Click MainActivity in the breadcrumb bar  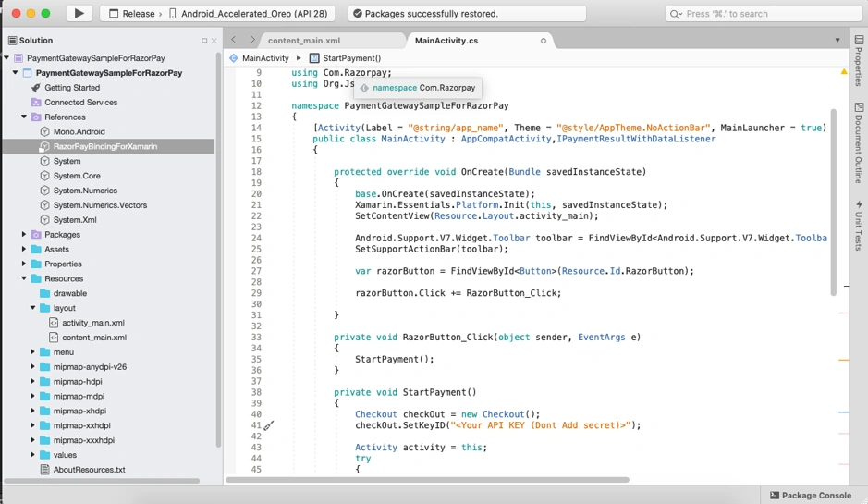[x=265, y=57]
